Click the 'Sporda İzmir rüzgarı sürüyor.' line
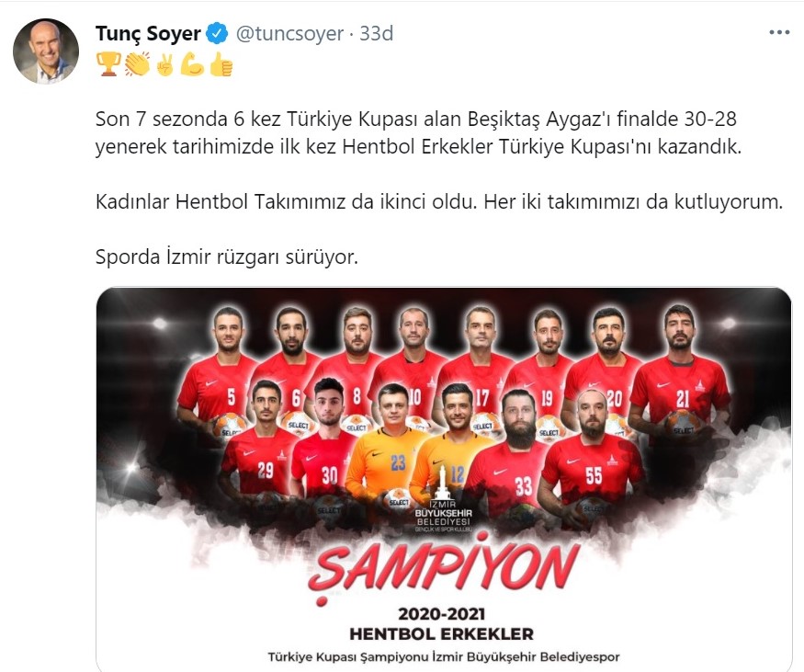 tap(227, 256)
